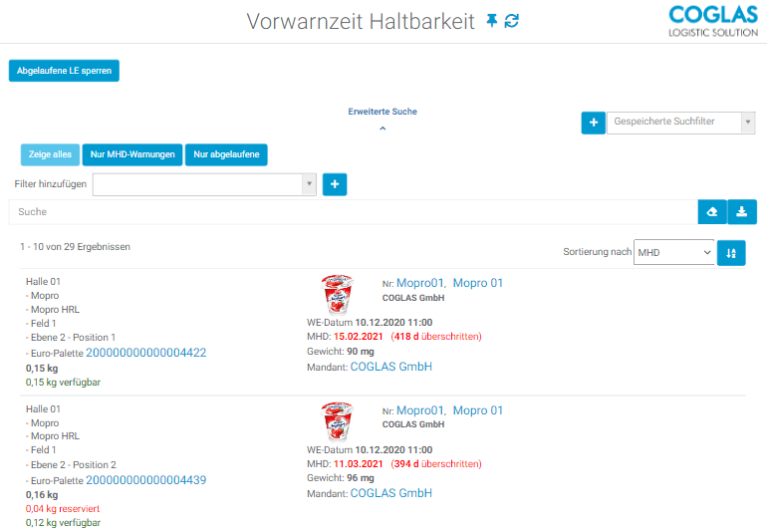Show Nur abgelaufene only
767x532 pixels.
pyautogui.click(x=226, y=154)
